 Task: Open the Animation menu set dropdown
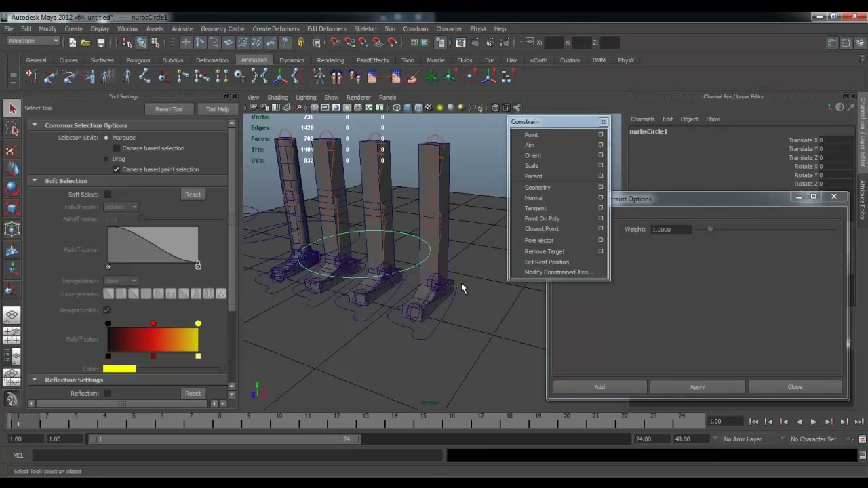(33, 41)
